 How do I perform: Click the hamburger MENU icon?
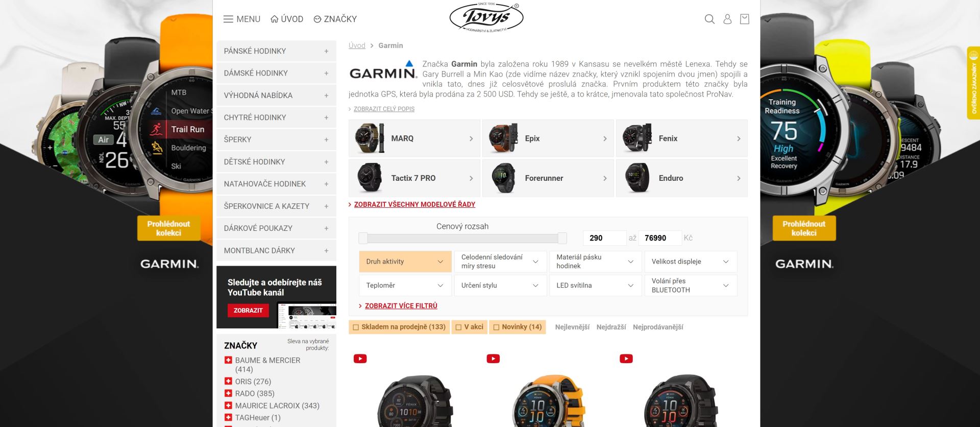[x=228, y=19]
